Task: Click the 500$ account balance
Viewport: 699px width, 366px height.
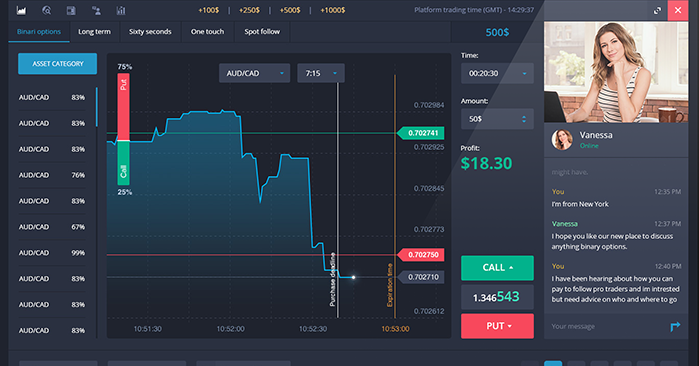Action: click(497, 32)
